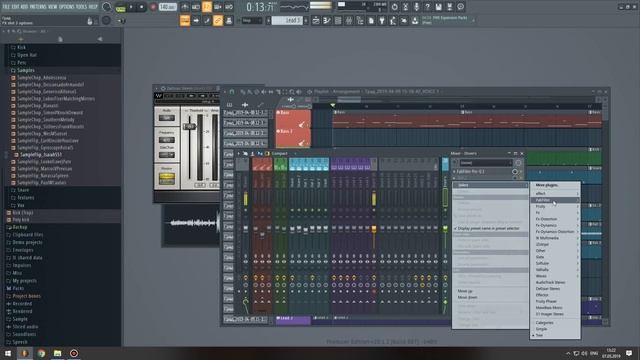This screenshot has height=360, width=640.
Task: Open the Fx Dynamics submenu
Action: click(x=555, y=225)
